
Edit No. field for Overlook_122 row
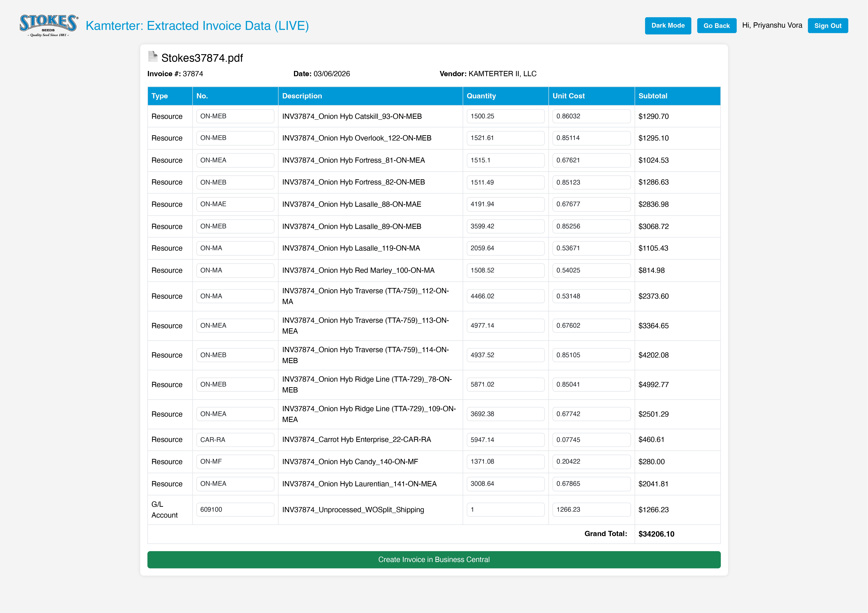click(x=235, y=138)
